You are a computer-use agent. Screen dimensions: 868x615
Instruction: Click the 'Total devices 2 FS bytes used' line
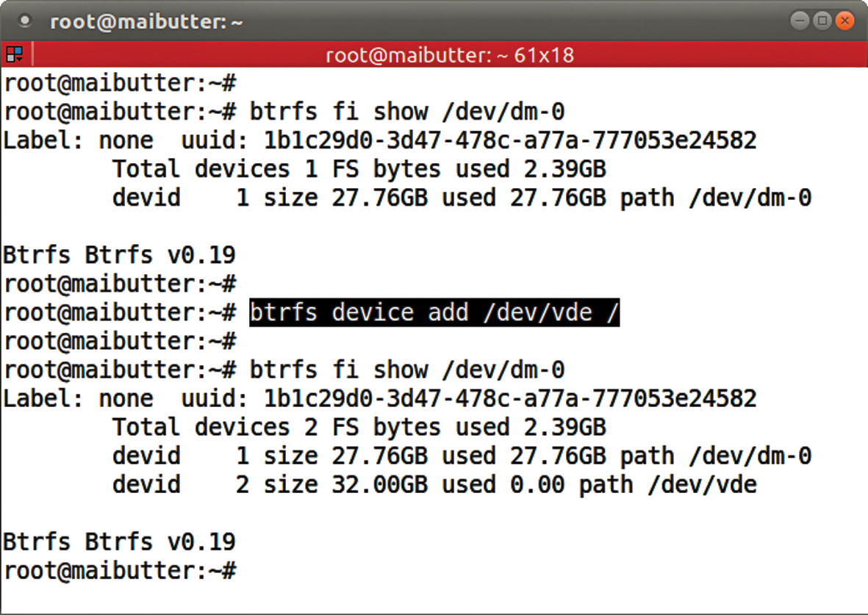[359, 428]
